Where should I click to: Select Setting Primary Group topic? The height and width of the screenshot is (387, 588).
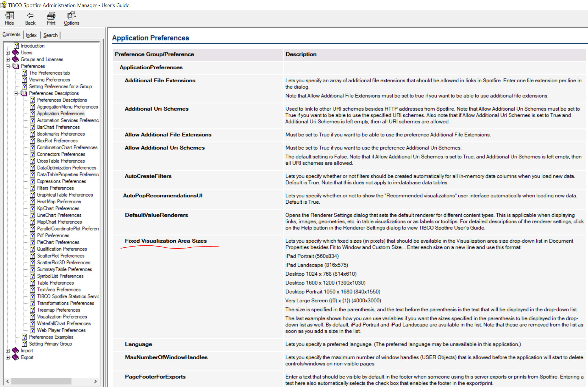[x=50, y=344]
